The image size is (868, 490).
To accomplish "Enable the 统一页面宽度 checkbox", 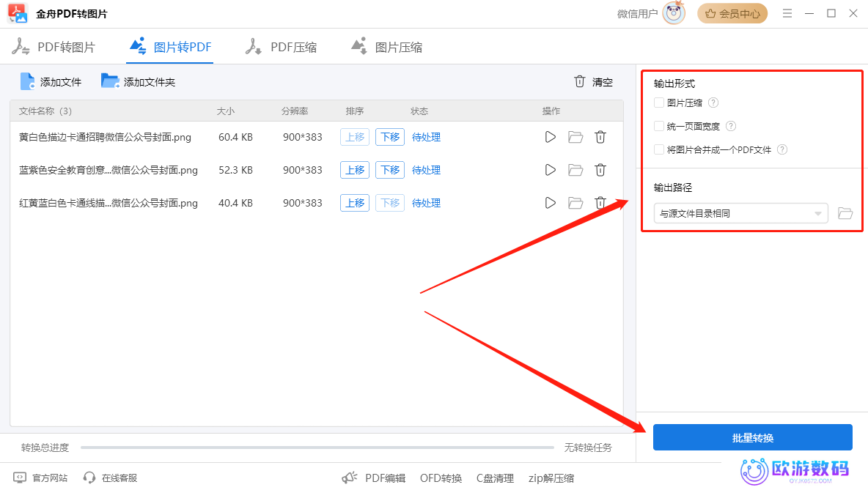I will tap(659, 126).
